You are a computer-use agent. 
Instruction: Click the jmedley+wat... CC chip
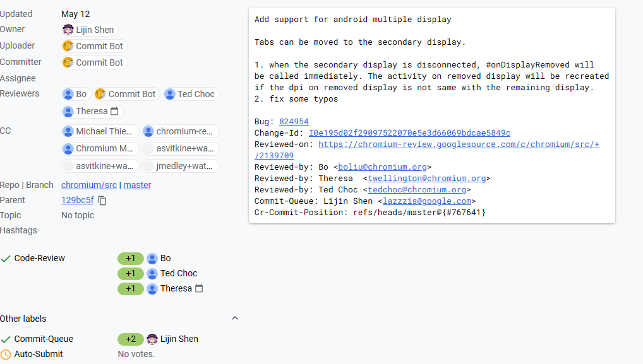tap(181, 167)
